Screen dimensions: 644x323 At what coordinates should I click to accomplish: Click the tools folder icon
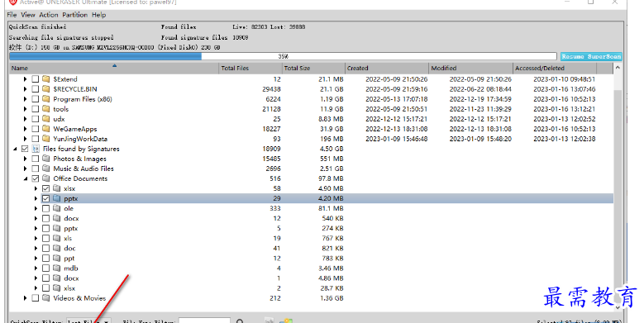tap(46, 109)
